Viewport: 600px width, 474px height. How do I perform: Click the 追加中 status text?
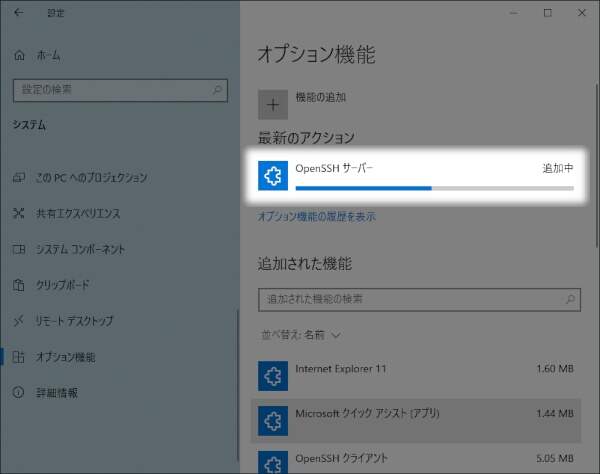558,168
